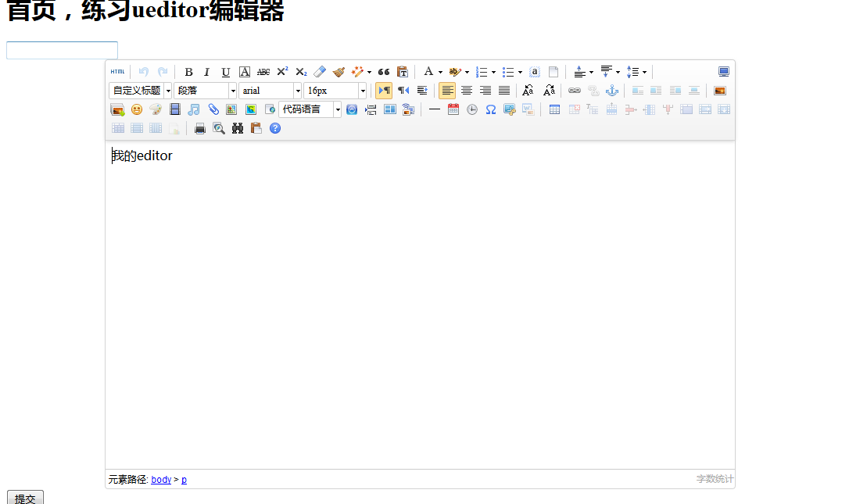This screenshot has height=504, width=867.
Task: Open auto typeset options arrow
Action: (x=369, y=72)
